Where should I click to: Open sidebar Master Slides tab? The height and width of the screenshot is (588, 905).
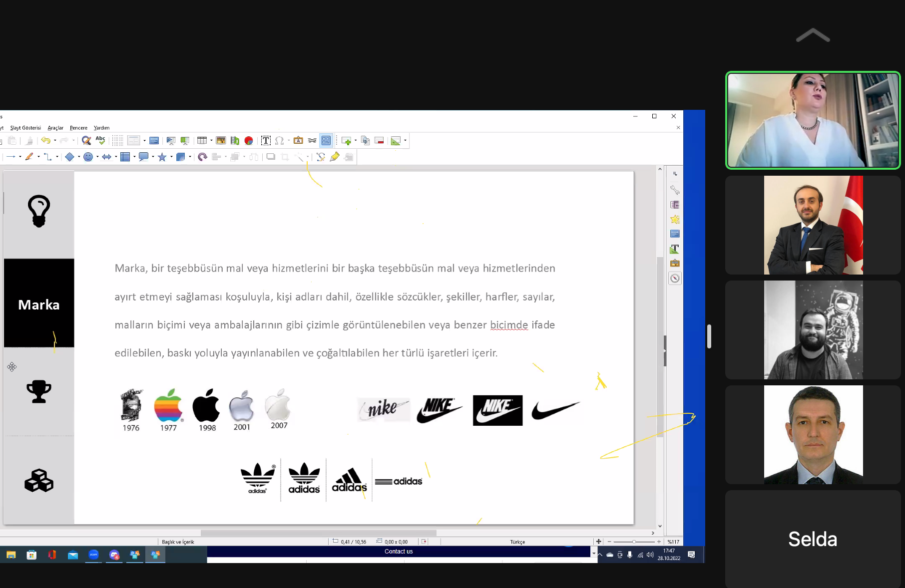pos(675,234)
